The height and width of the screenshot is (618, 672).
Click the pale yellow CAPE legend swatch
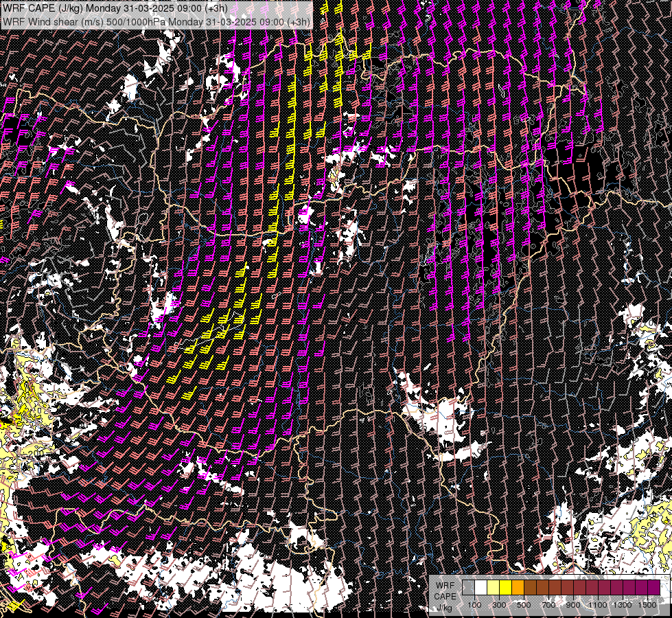pos(494,588)
